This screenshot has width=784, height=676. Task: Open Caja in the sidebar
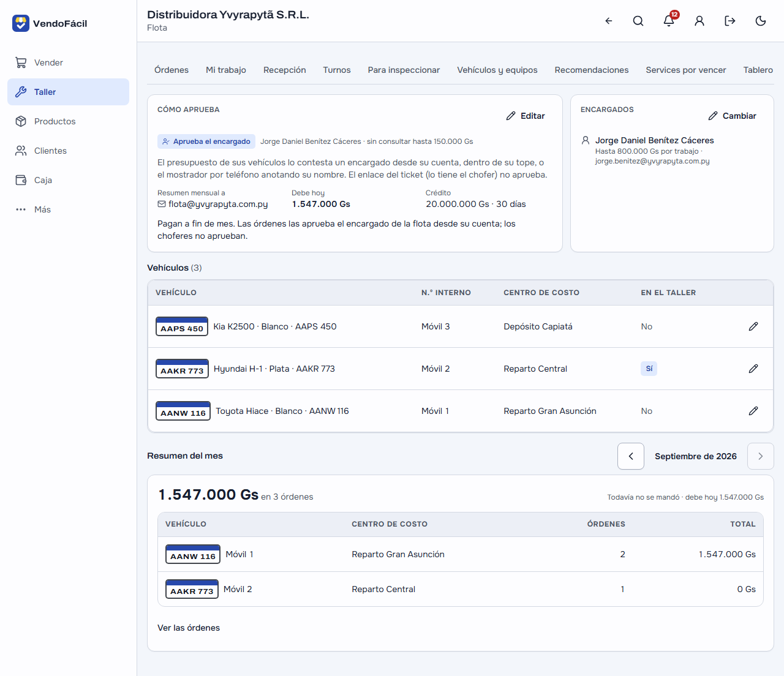pyautogui.click(x=69, y=180)
